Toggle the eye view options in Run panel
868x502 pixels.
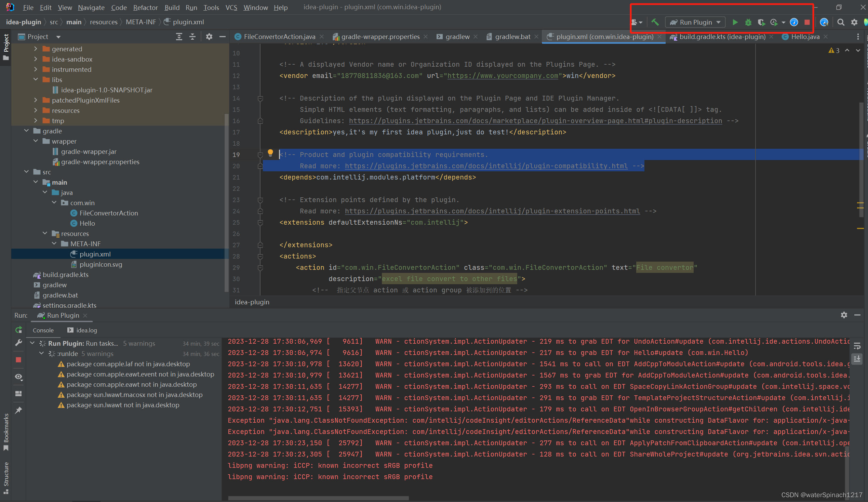(18, 376)
